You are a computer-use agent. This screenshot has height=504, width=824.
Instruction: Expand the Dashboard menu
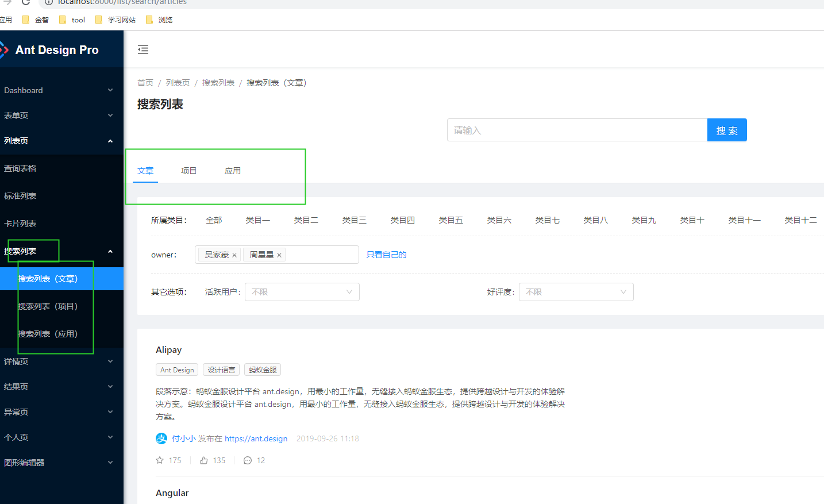61,90
